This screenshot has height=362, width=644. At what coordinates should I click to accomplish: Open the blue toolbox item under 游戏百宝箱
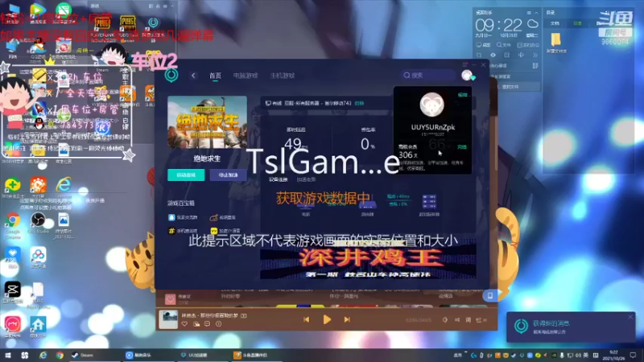click(183, 217)
